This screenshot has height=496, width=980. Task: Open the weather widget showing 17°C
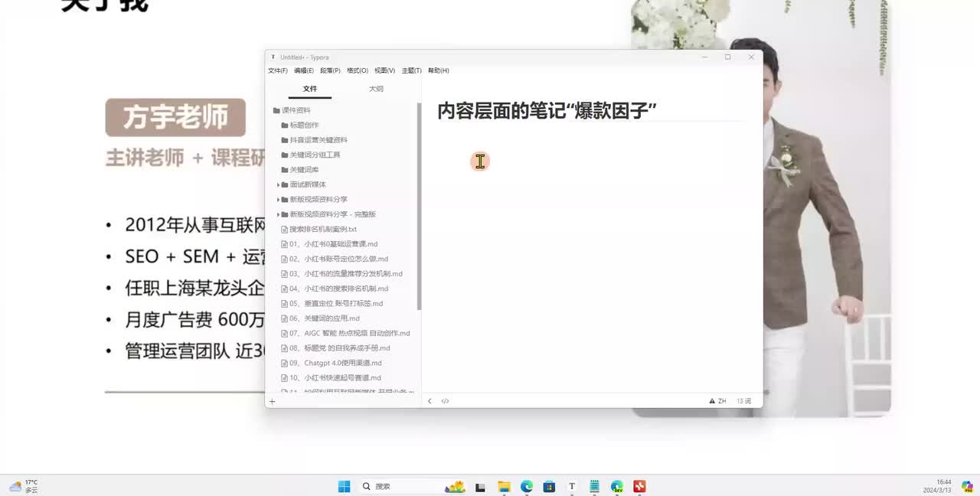[x=24, y=486]
